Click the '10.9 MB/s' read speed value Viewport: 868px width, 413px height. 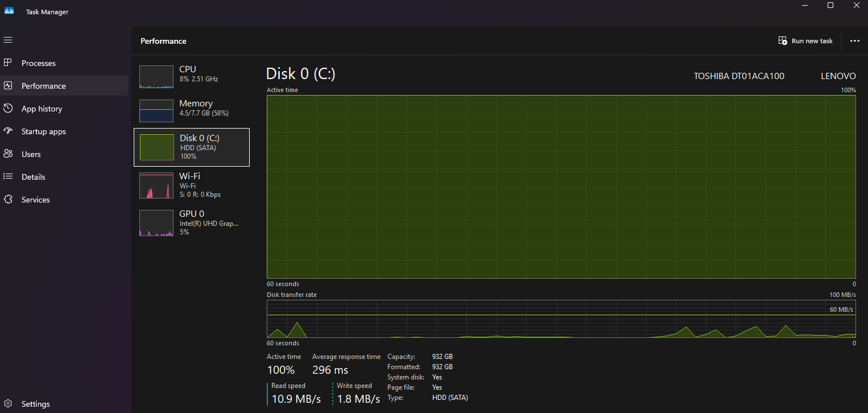click(x=296, y=399)
